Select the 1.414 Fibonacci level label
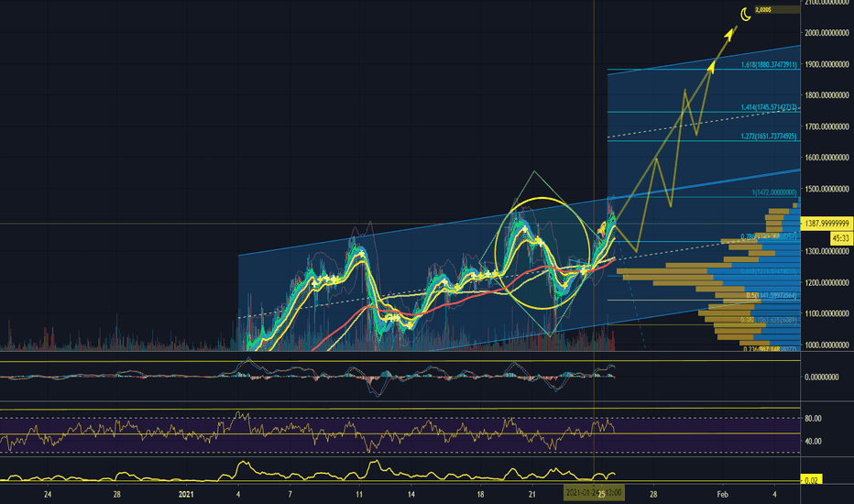854x504 pixels. click(769, 107)
